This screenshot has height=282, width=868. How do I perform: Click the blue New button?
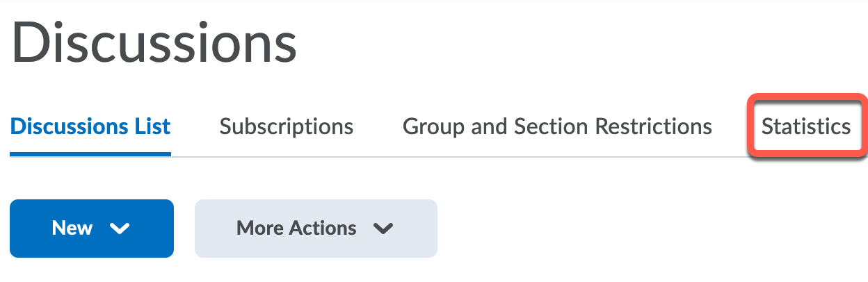(x=91, y=229)
